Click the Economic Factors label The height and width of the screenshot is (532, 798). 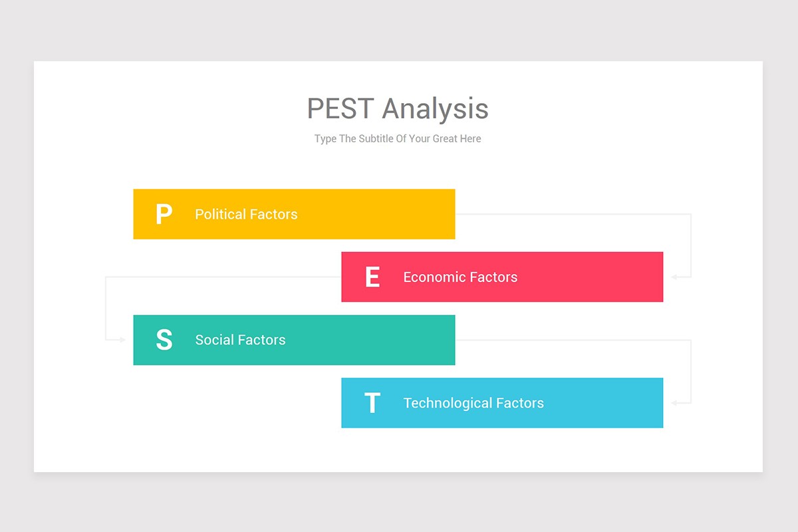point(460,277)
